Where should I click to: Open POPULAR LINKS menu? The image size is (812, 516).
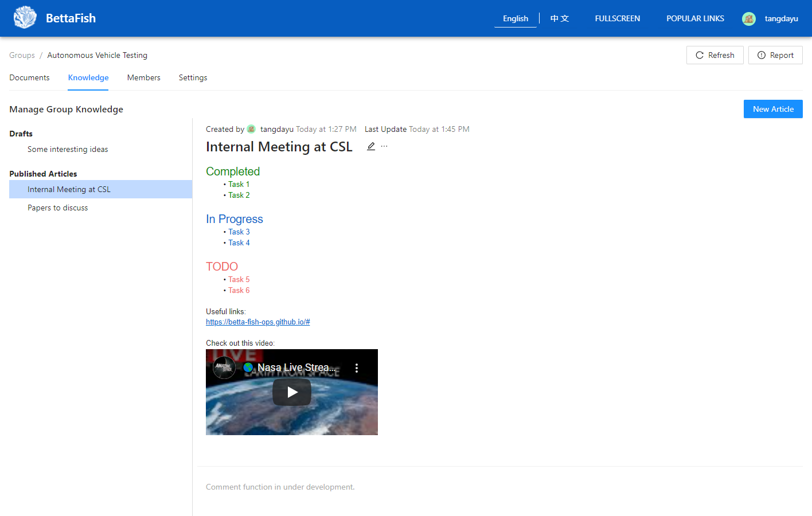tap(695, 18)
